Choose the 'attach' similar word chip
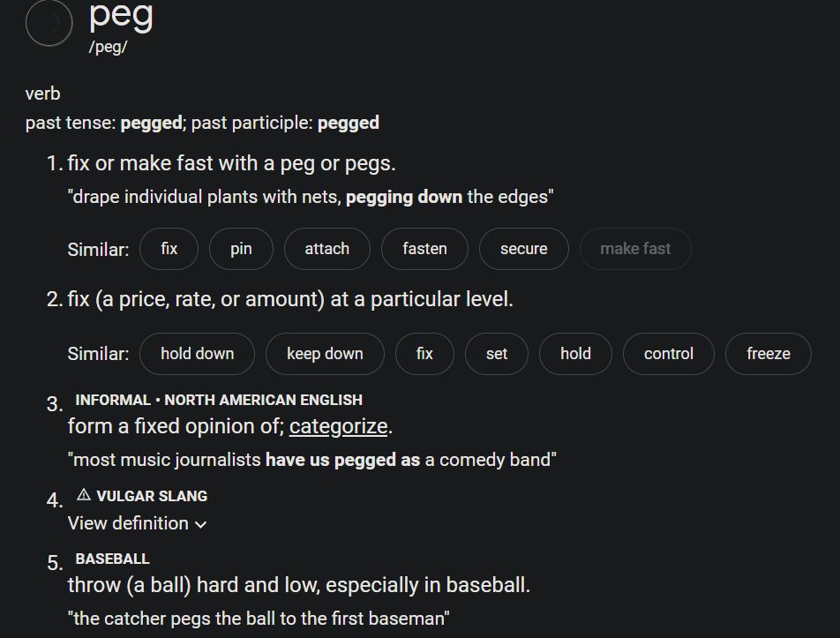Screen dimensions: 840x638 326,249
